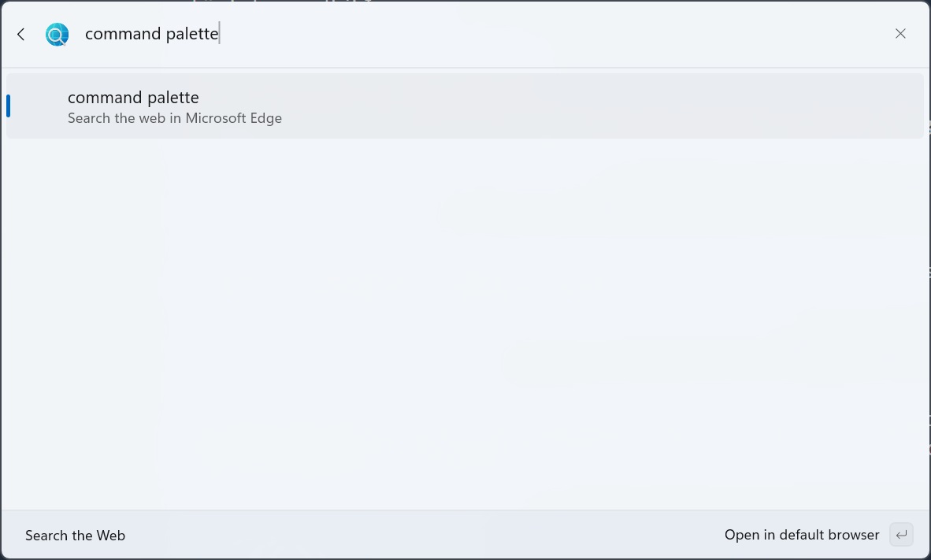The width and height of the screenshot is (931, 560).
Task: Click the word 'command' in the search field
Action: [x=123, y=34]
